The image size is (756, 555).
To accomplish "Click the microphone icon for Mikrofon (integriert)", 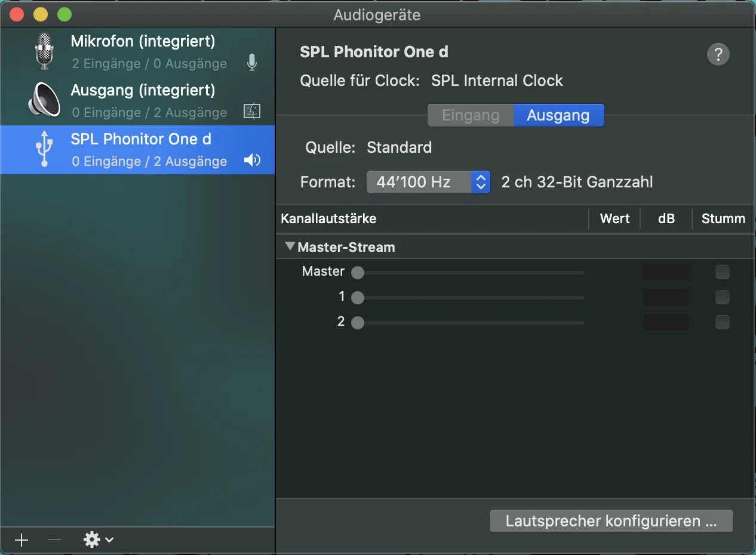I will (44, 52).
